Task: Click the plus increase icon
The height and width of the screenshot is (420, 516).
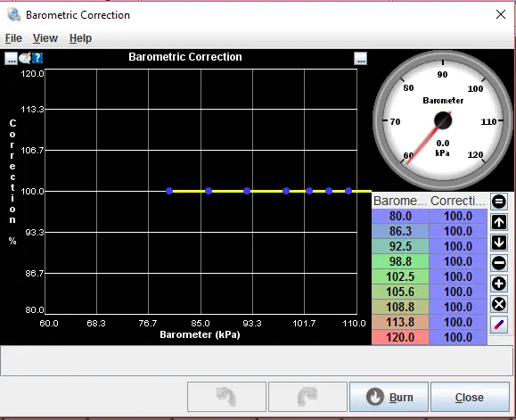Action: click(499, 284)
